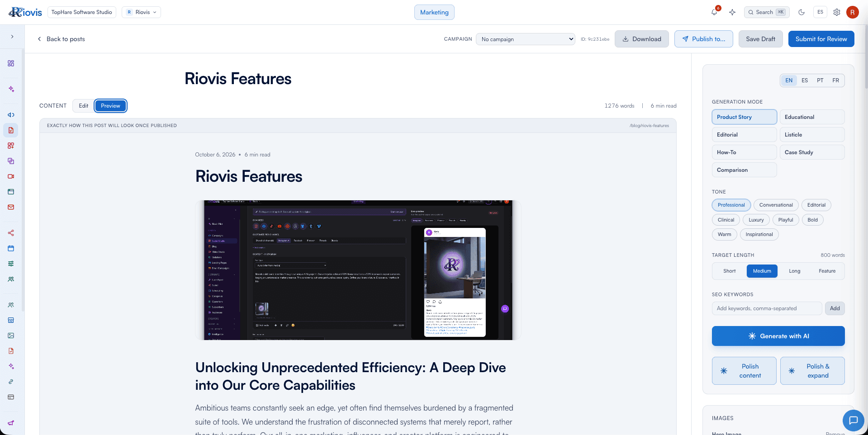Select the FR language tab
The height and width of the screenshot is (435, 868).
pos(835,80)
